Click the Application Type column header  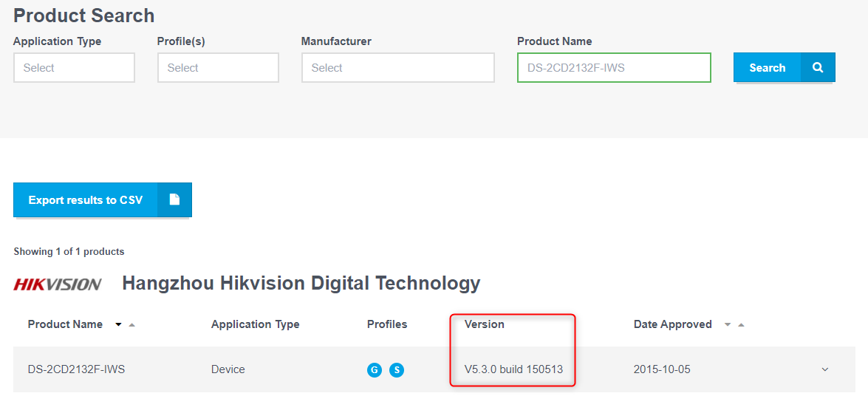pyautogui.click(x=255, y=324)
